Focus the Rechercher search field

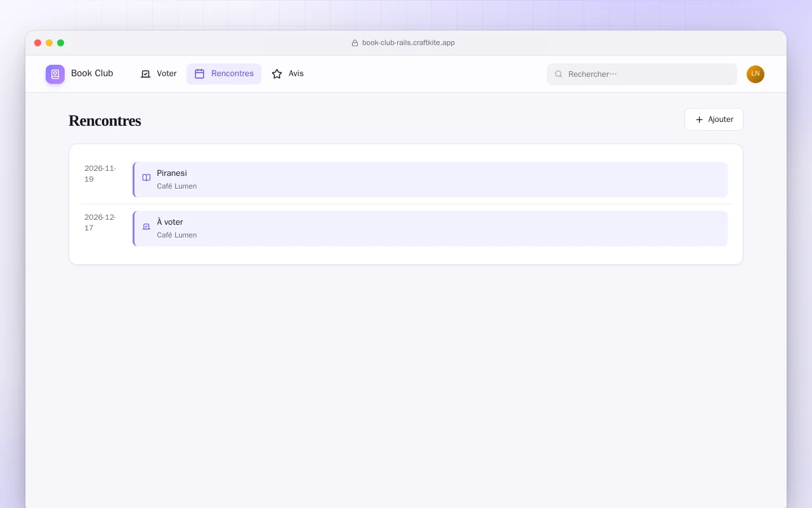point(642,74)
